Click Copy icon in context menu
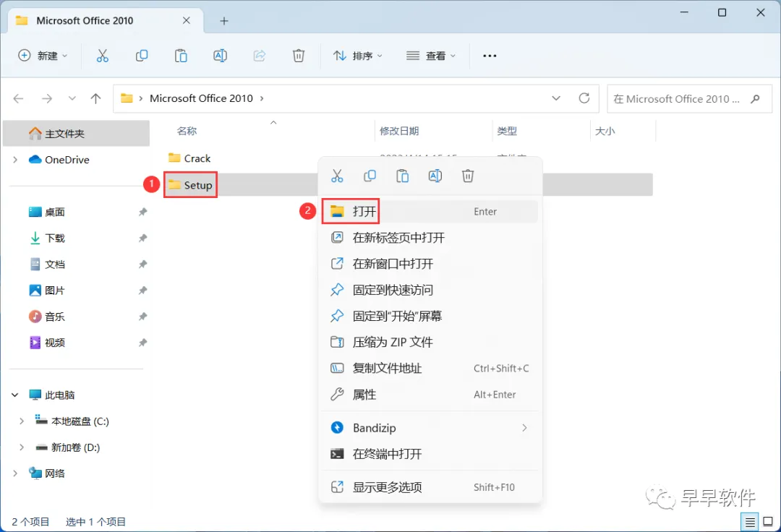 370,176
